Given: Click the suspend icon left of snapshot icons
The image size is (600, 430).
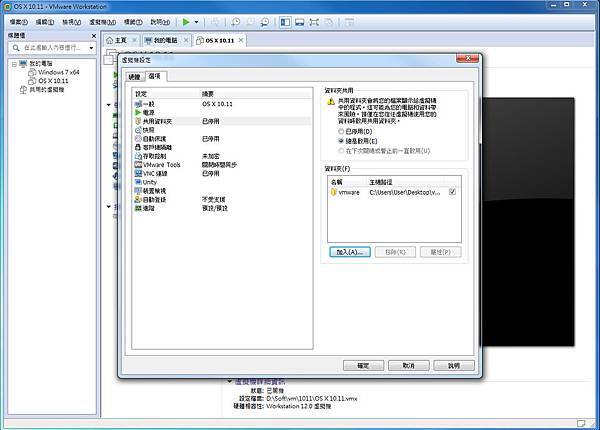Looking at the screenshot, I should 215,22.
